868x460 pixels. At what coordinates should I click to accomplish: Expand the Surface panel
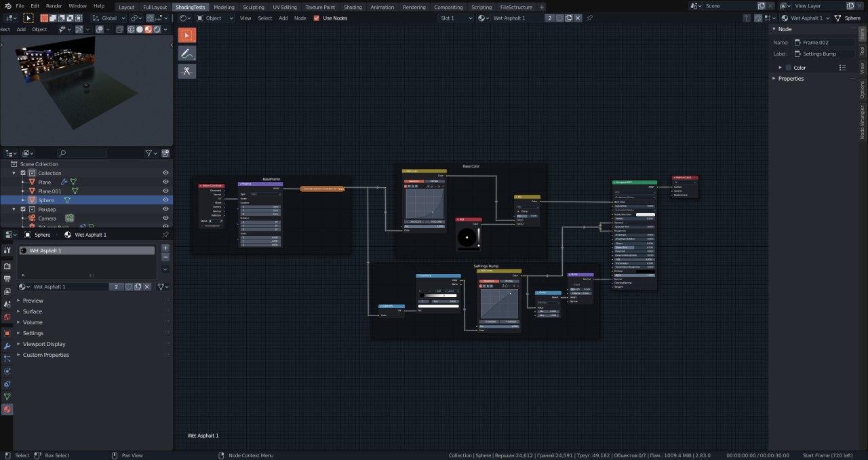point(33,311)
